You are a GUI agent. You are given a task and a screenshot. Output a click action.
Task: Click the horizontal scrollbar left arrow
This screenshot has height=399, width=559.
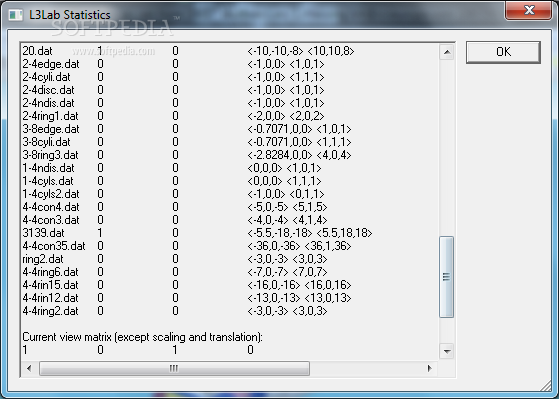(29, 368)
